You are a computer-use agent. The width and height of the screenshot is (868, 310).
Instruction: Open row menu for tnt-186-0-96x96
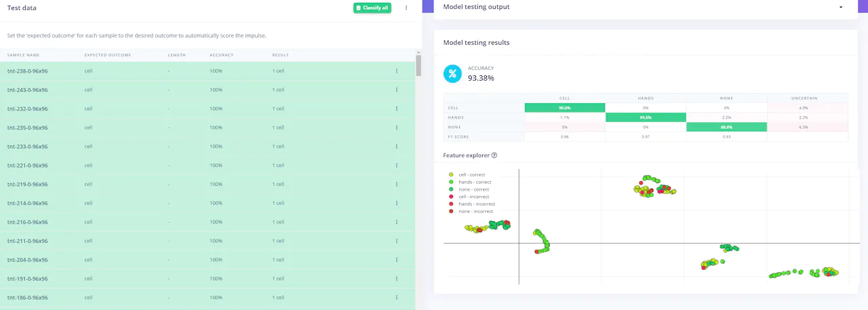coord(397,298)
